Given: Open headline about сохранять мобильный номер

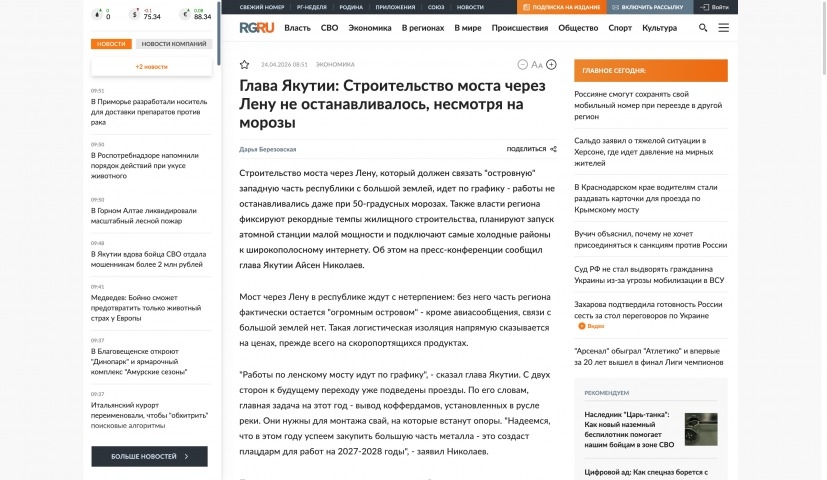Looking at the screenshot, I should tap(648, 105).
